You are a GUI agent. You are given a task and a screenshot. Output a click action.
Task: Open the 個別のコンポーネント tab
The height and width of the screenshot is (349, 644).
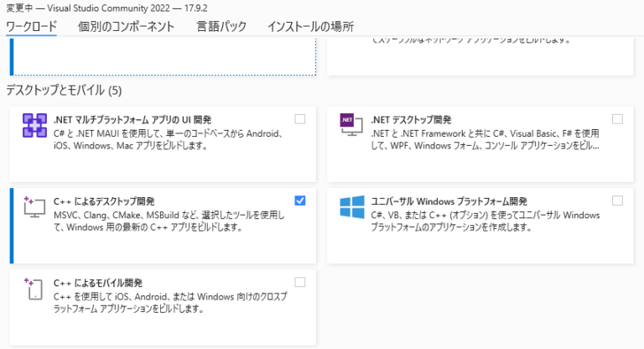[x=126, y=27]
